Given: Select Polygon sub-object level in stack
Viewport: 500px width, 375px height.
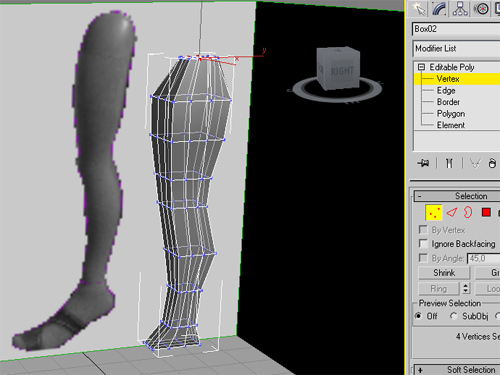Looking at the screenshot, I should [x=451, y=114].
